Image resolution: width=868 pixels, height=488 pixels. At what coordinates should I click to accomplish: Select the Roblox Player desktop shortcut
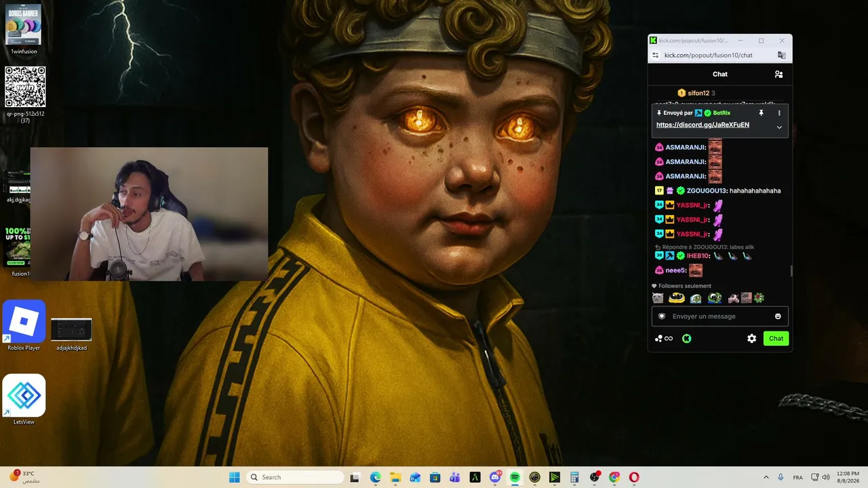(24, 326)
